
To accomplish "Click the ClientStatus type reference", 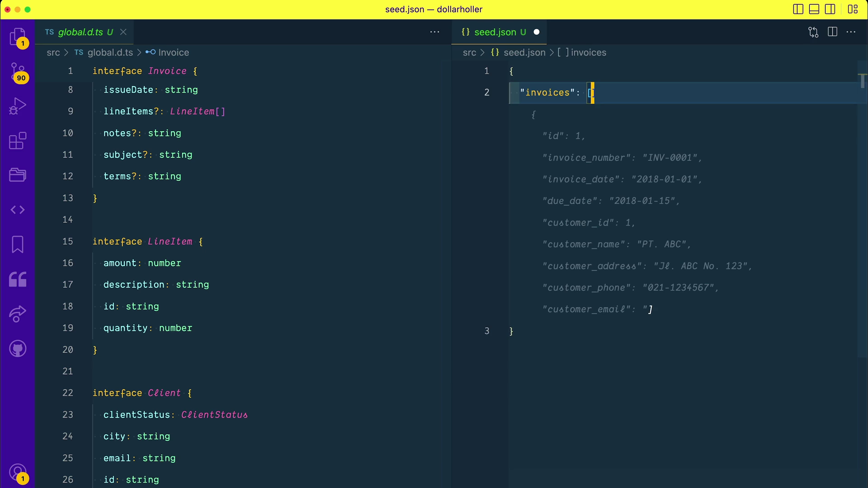I will point(214,414).
